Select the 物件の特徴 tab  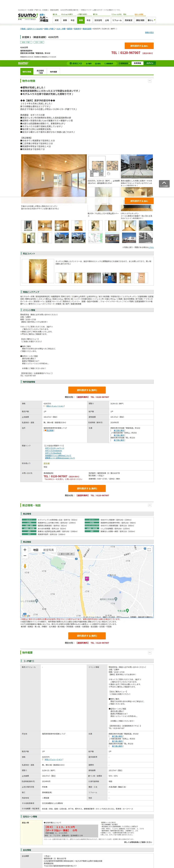[x=27, y=72]
